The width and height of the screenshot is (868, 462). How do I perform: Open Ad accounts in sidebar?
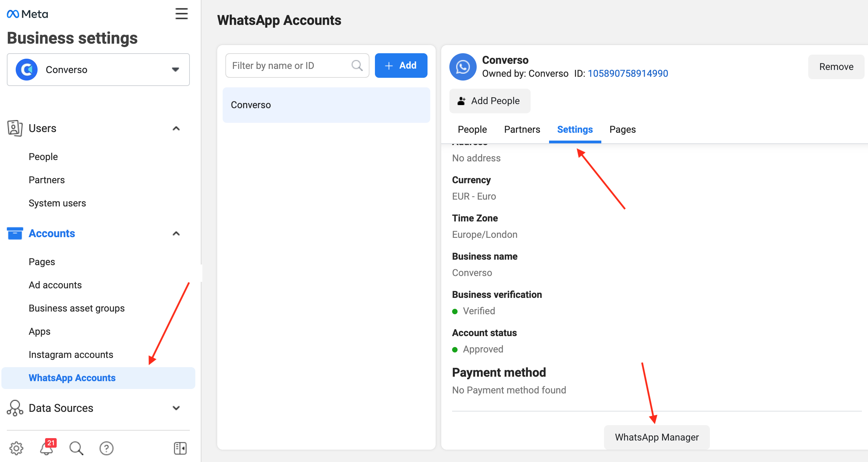(55, 285)
